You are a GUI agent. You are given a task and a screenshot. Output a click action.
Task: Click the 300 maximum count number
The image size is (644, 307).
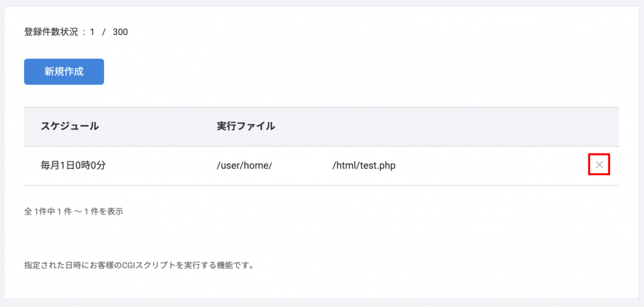click(120, 32)
